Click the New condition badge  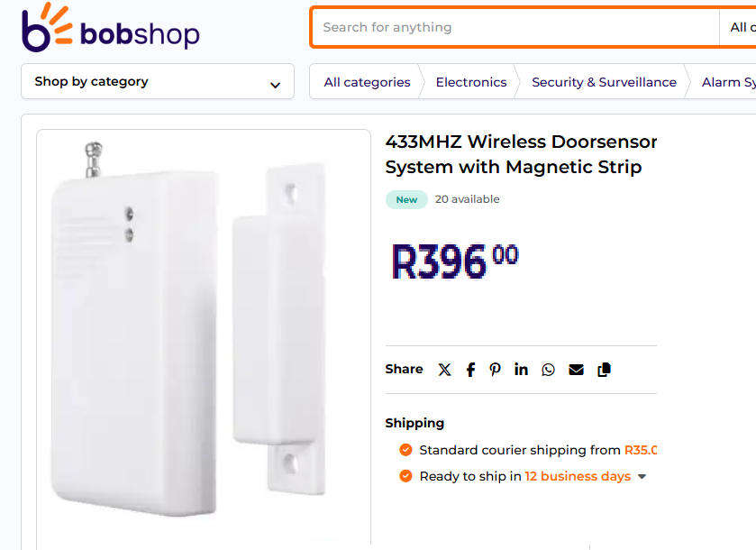(x=406, y=199)
